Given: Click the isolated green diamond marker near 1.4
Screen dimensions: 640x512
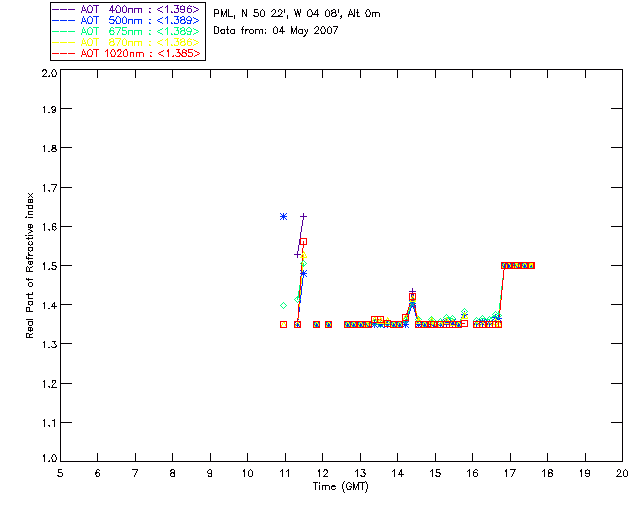Looking at the screenshot, I should (x=283, y=305).
